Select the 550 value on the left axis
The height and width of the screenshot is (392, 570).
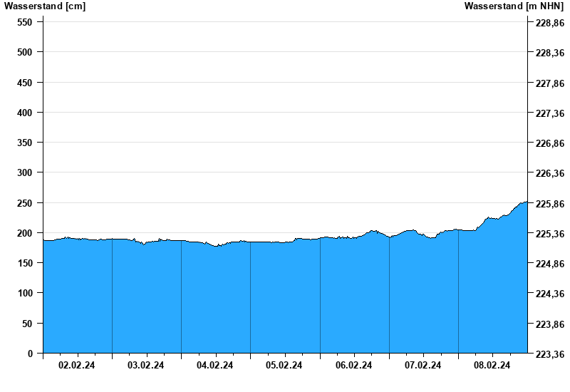click(25, 22)
